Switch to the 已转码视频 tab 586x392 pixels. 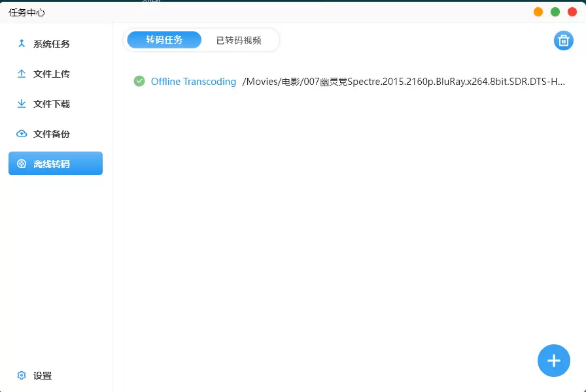[239, 40]
